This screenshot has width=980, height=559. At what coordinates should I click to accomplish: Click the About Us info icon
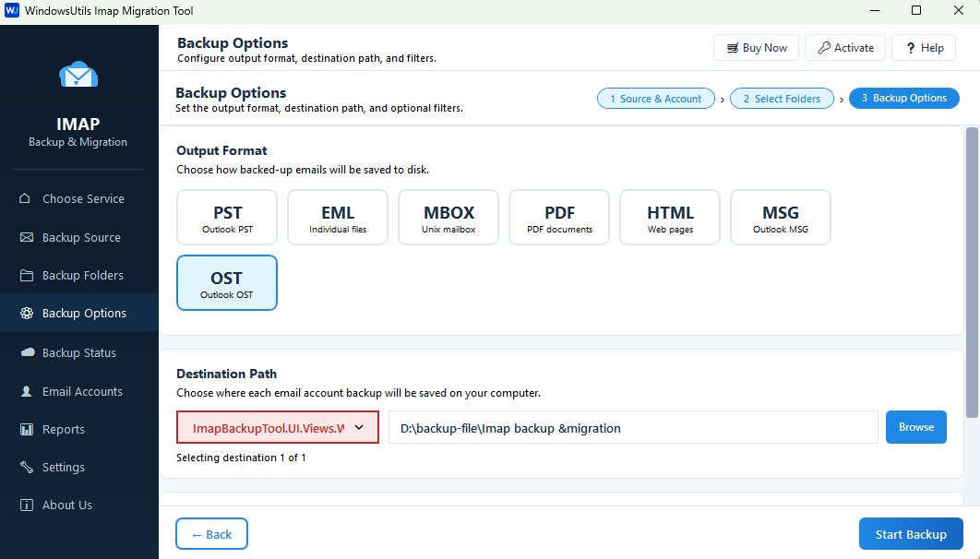26,505
